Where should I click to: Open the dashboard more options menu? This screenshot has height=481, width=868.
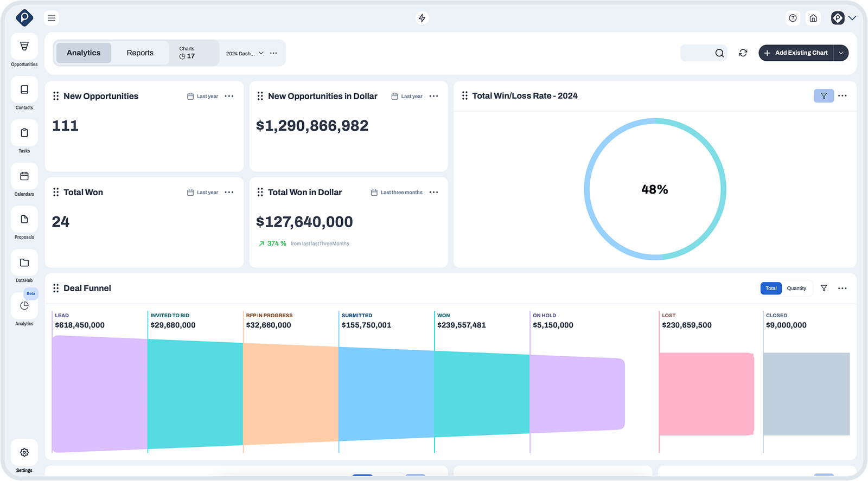273,53
